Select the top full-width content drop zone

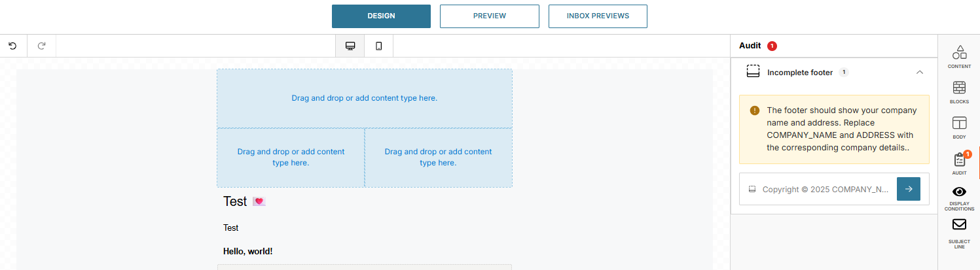[365, 98]
